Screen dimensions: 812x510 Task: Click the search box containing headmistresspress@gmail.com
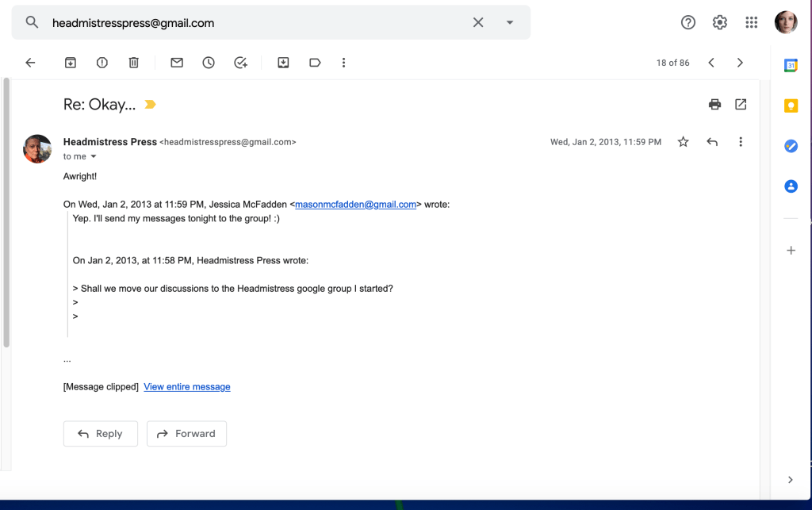coord(254,23)
